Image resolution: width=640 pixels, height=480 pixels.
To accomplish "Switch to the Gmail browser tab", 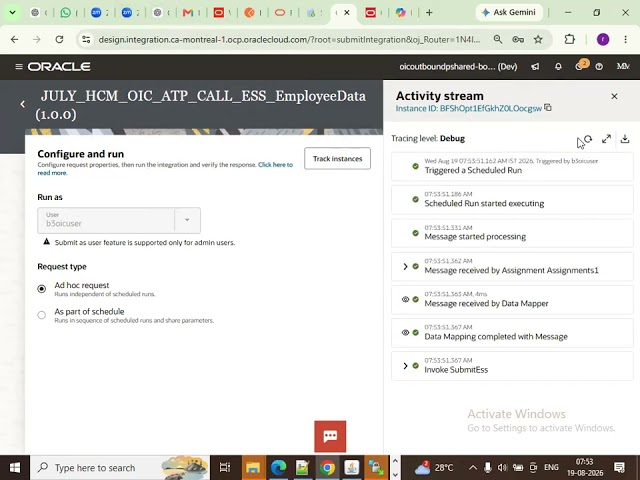I will [x=188, y=13].
